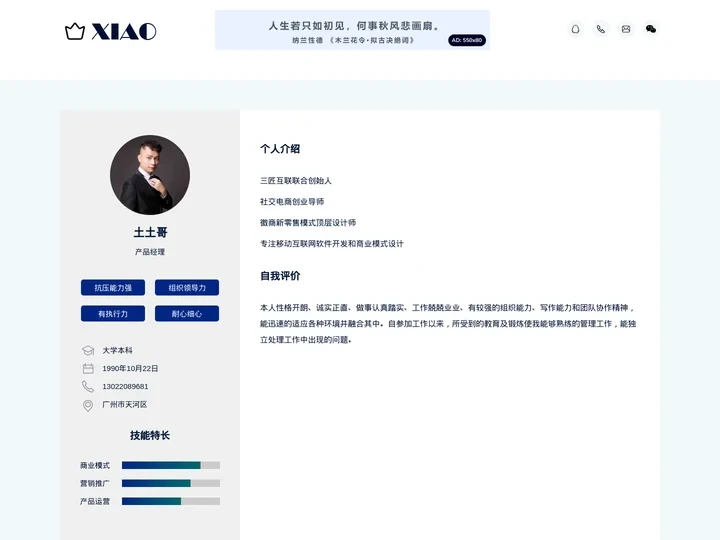Click the line 微商新零售模式顶层设计师

coord(308,223)
